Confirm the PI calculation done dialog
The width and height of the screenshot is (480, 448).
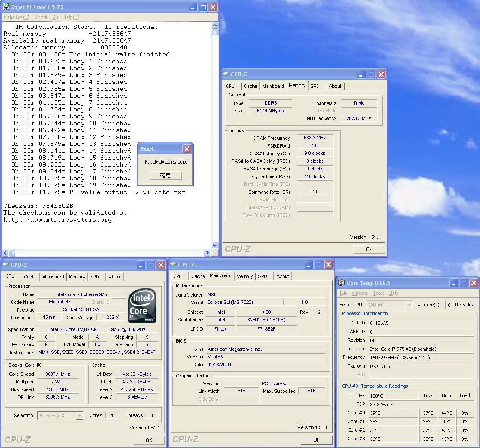click(x=165, y=176)
